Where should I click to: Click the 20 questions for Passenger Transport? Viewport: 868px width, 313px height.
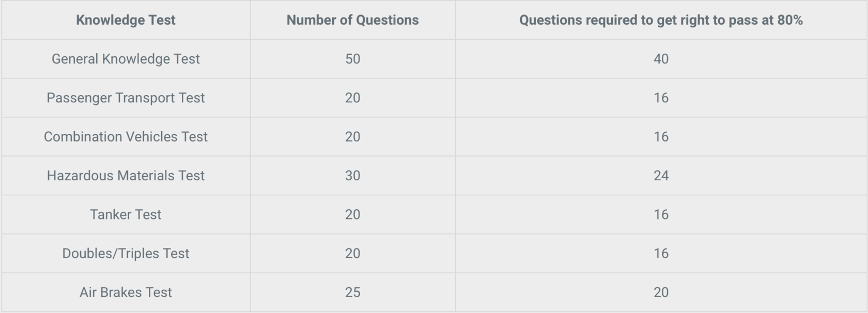(x=353, y=98)
